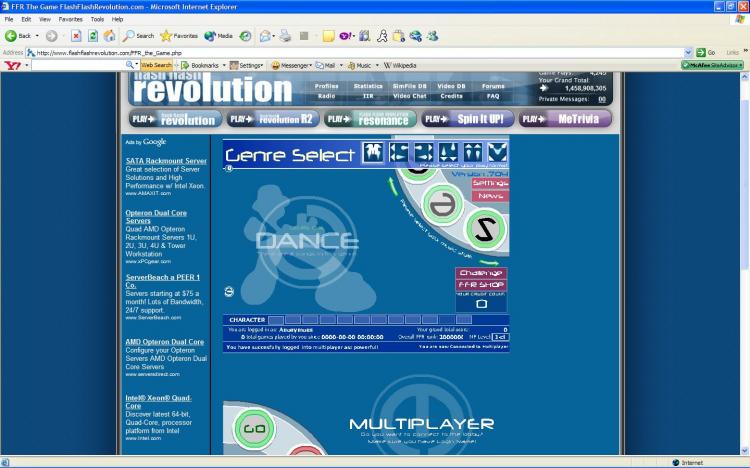Image resolution: width=750 pixels, height=468 pixels.
Task: Click the Wikipedia toolbar link
Action: (x=400, y=65)
